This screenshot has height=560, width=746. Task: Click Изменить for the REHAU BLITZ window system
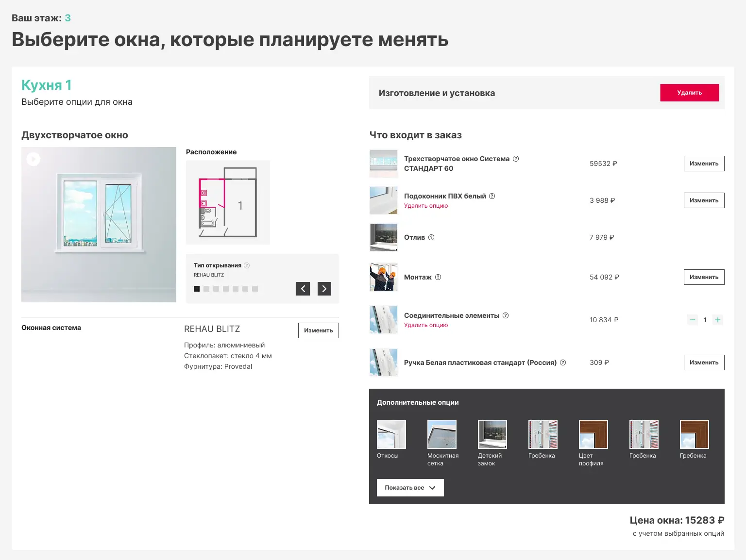click(319, 330)
